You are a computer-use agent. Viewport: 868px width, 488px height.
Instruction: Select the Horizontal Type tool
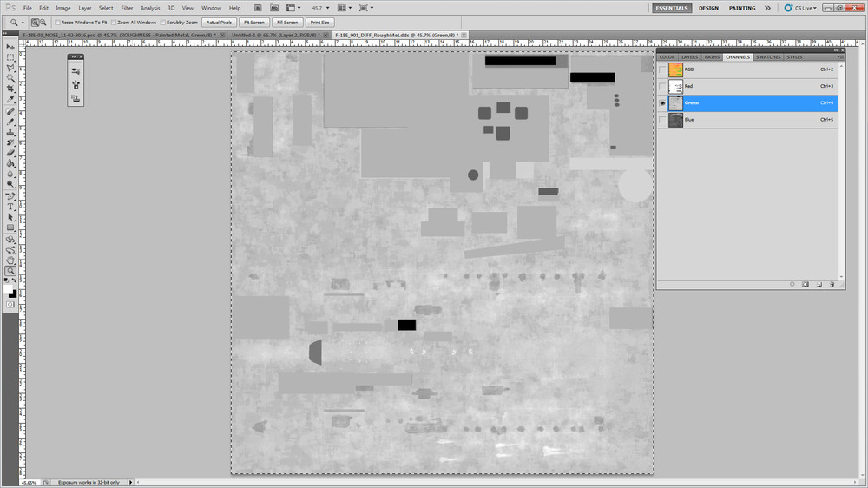10,207
